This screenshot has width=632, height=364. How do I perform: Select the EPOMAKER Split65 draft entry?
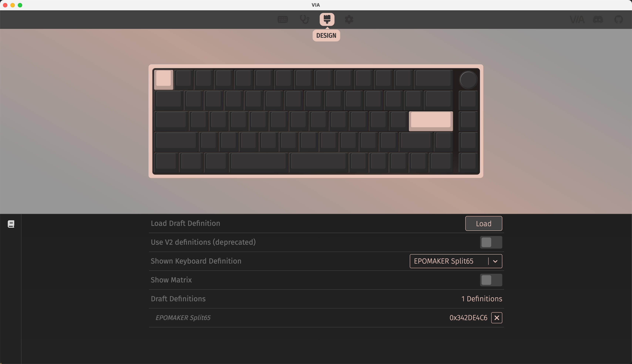point(183,318)
